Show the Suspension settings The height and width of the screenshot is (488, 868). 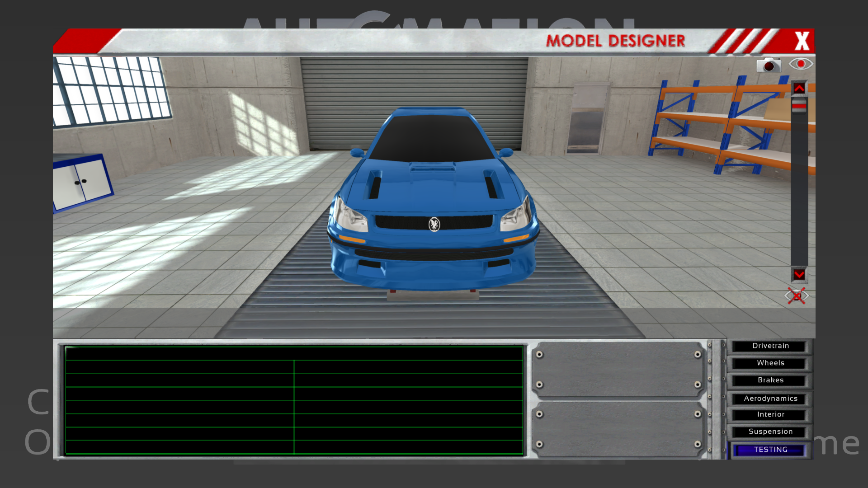click(770, 432)
